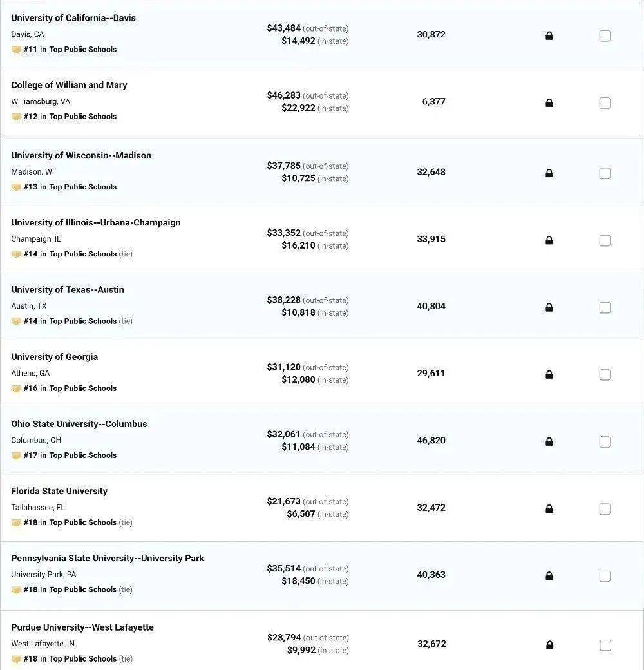This screenshot has height=670, width=644.
Task: Click the lock icon for University of Wisconsin--Madison
Action: [x=549, y=173]
